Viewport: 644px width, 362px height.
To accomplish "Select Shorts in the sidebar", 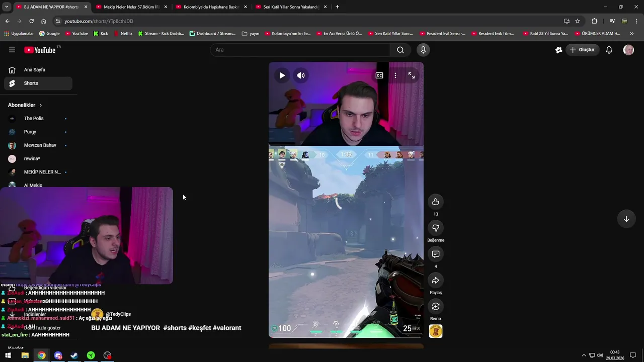I will tap(38, 83).
